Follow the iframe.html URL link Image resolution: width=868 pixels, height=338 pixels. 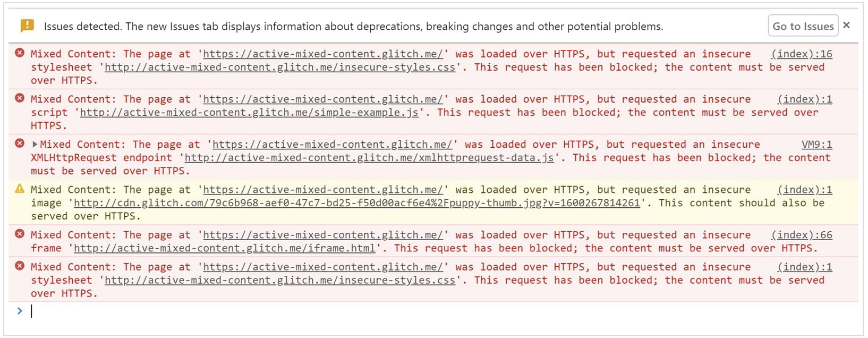click(224, 248)
